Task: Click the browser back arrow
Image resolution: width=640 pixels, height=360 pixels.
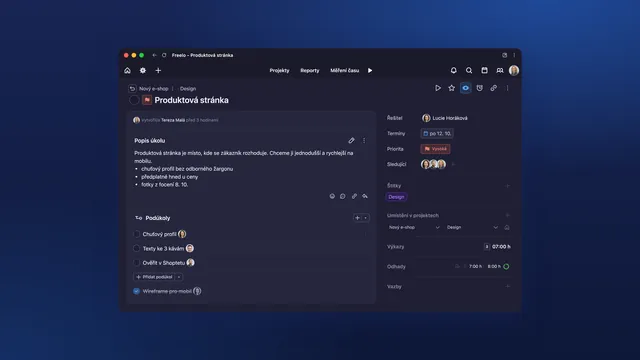Action: 154,55
